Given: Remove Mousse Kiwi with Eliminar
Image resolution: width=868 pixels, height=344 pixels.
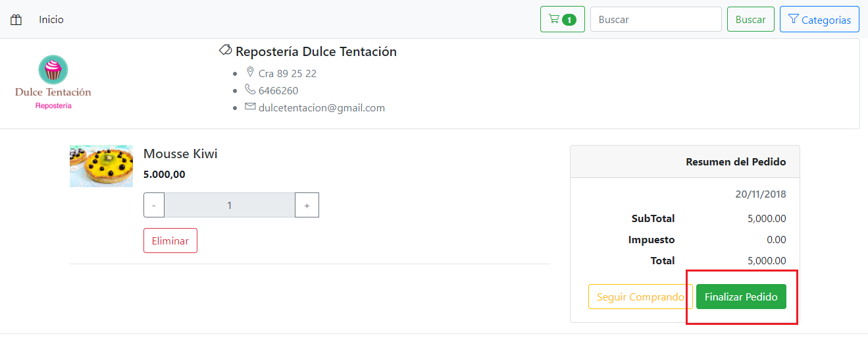Looking at the screenshot, I should pos(170,241).
